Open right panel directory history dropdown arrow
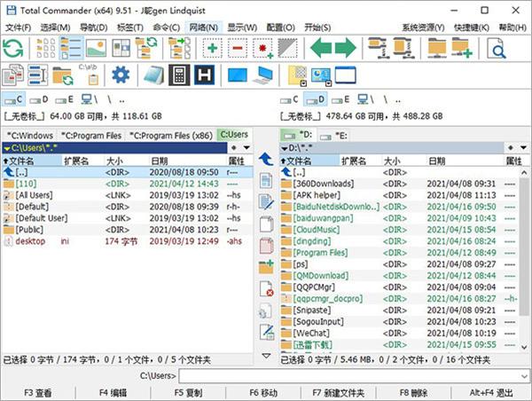 524,147
